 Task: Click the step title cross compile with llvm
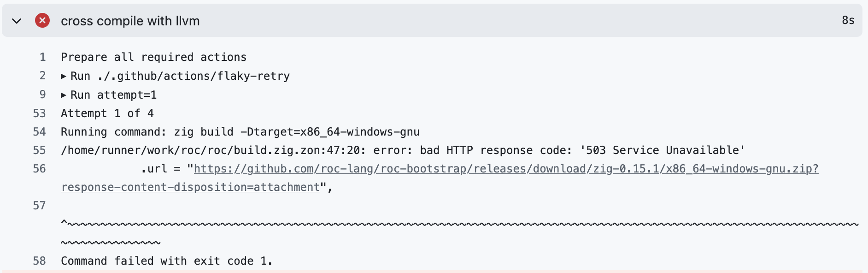pos(130,21)
